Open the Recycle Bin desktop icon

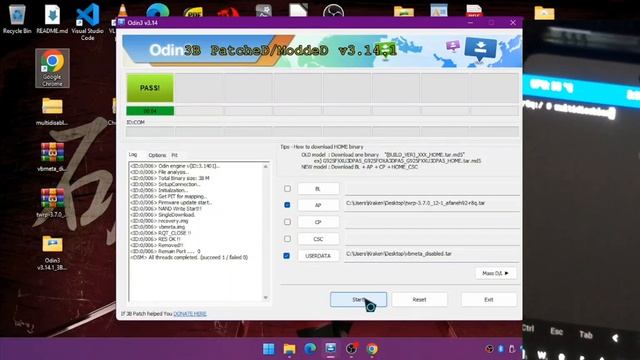click(17, 18)
